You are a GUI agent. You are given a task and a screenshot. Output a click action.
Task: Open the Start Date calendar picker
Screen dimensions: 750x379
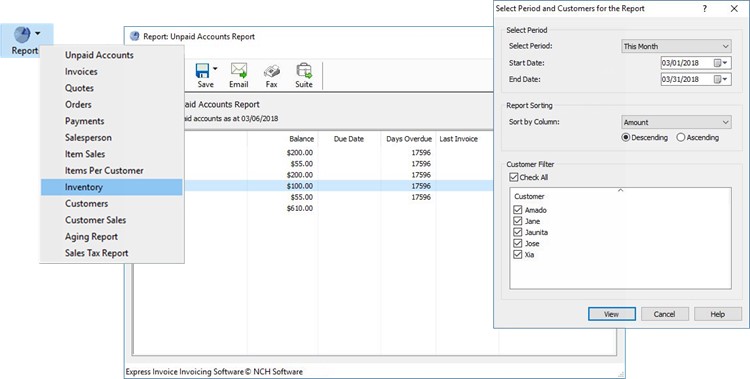720,63
